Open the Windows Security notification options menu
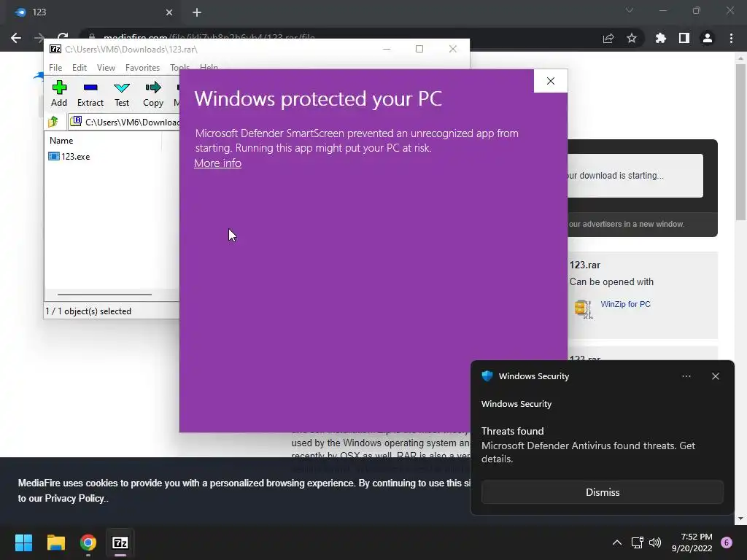 [x=686, y=376]
